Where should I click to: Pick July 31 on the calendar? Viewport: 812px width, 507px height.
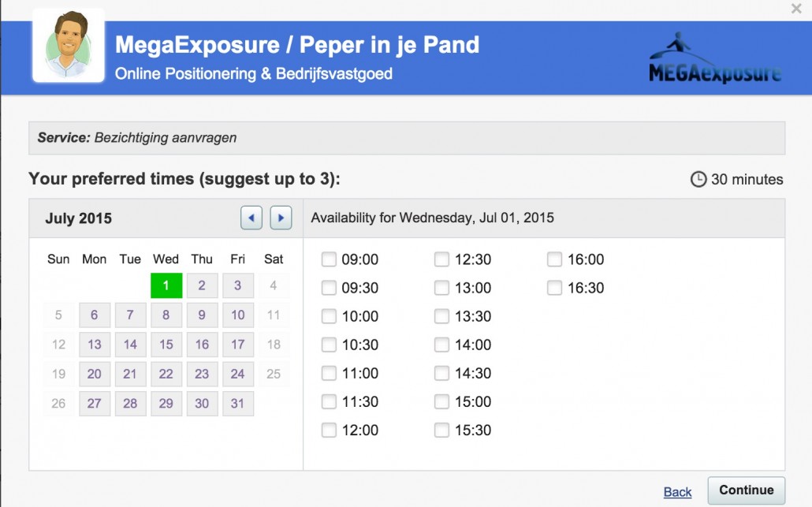tap(238, 404)
